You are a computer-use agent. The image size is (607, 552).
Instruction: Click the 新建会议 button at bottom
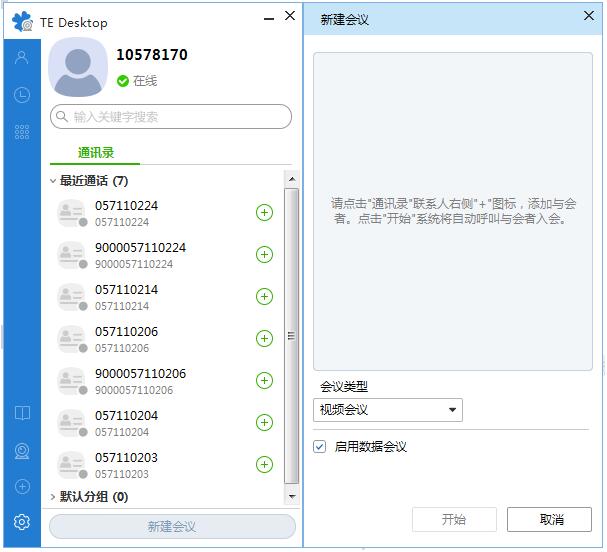pyautogui.click(x=172, y=527)
